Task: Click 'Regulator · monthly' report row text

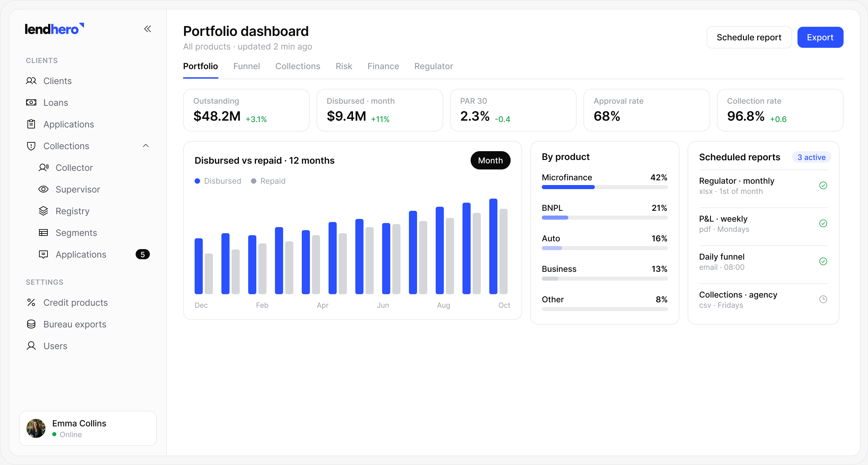Action: click(736, 181)
